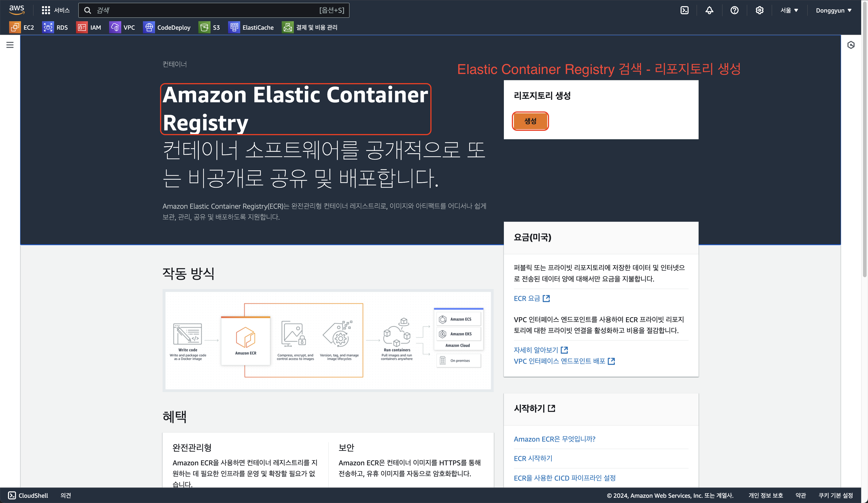Image resolution: width=868 pixels, height=503 pixels.
Task: Expand the Donggyun account dropdown
Action: 833,10
